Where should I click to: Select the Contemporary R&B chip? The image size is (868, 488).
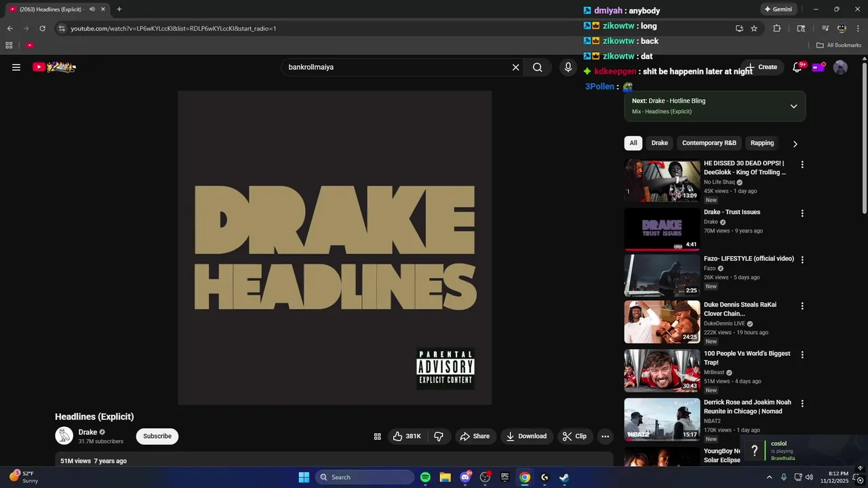coord(709,143)
